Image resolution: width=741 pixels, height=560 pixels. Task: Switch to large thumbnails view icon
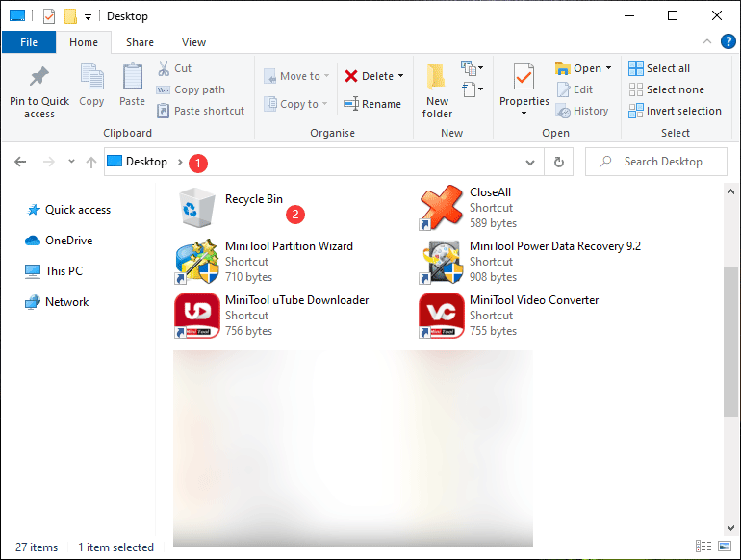[724, 547]
